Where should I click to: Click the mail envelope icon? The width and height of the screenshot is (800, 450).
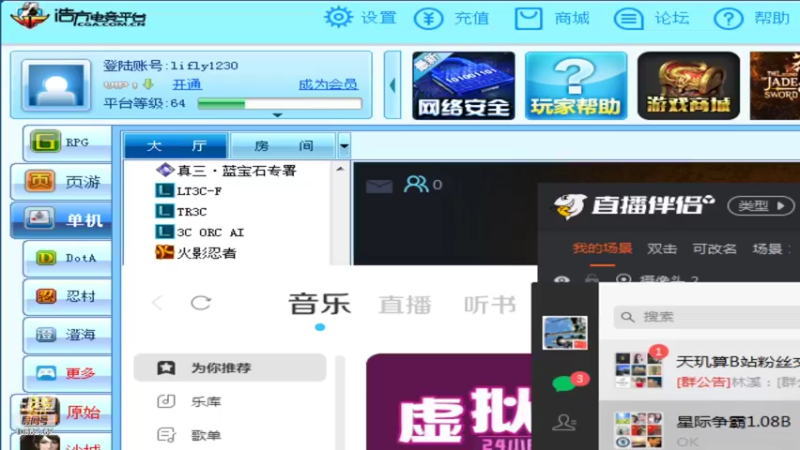tap(379, 185)
